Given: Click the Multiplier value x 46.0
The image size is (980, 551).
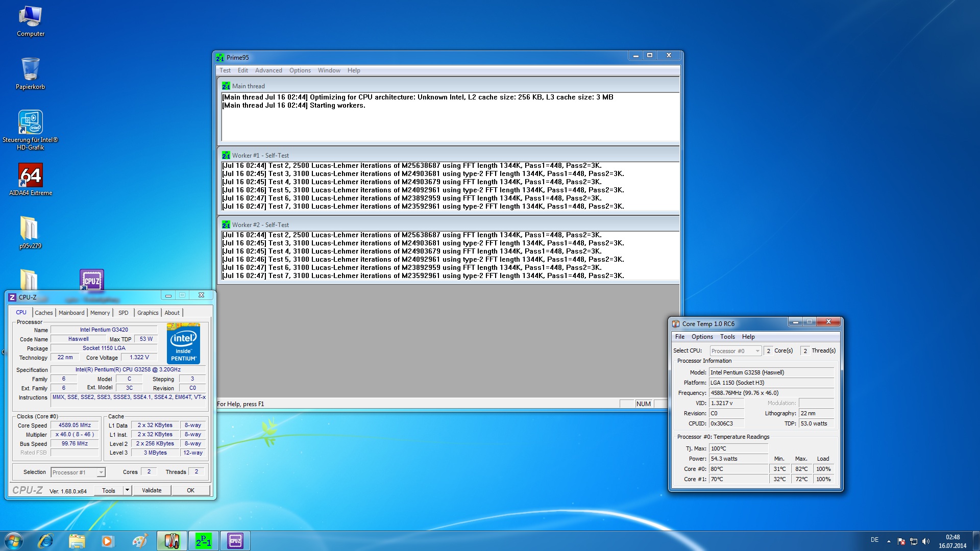Looking at the screenshot, I should (75, 434).
